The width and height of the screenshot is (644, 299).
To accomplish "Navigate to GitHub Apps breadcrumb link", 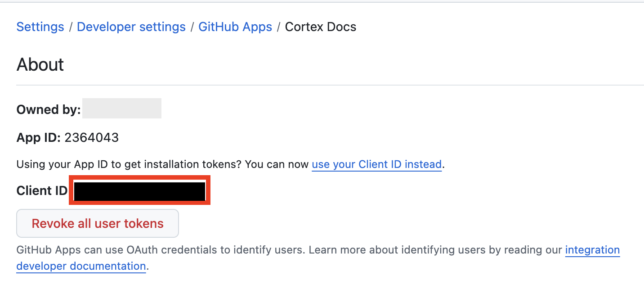I will pyautogui.click(x=235, y=27).
